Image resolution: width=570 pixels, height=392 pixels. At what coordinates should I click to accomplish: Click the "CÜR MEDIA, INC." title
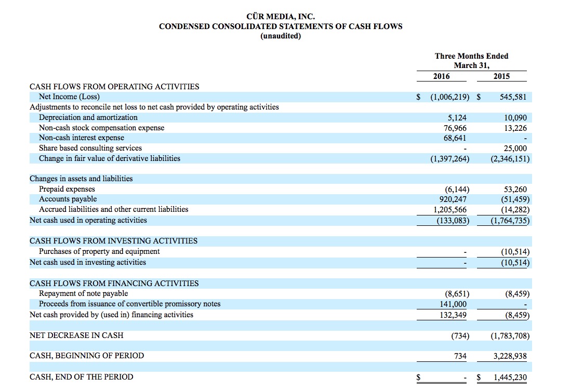281,16
